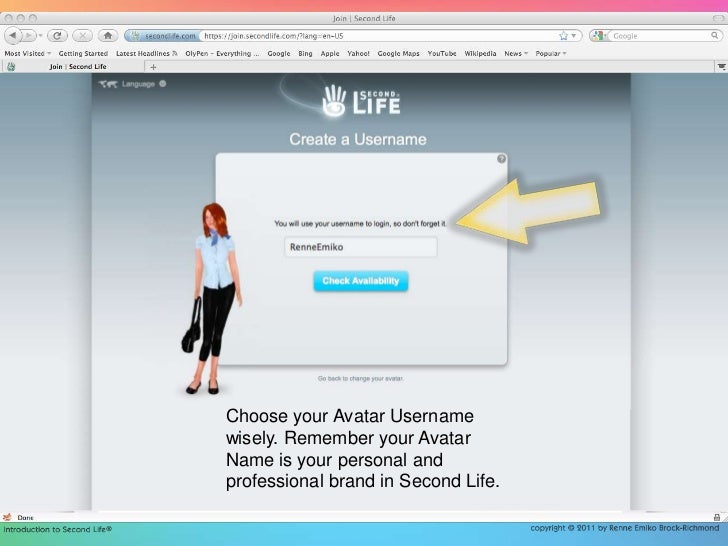The image size is (728, 546).
Task: Open the Bing bookmark
Action: pos(305,53)
